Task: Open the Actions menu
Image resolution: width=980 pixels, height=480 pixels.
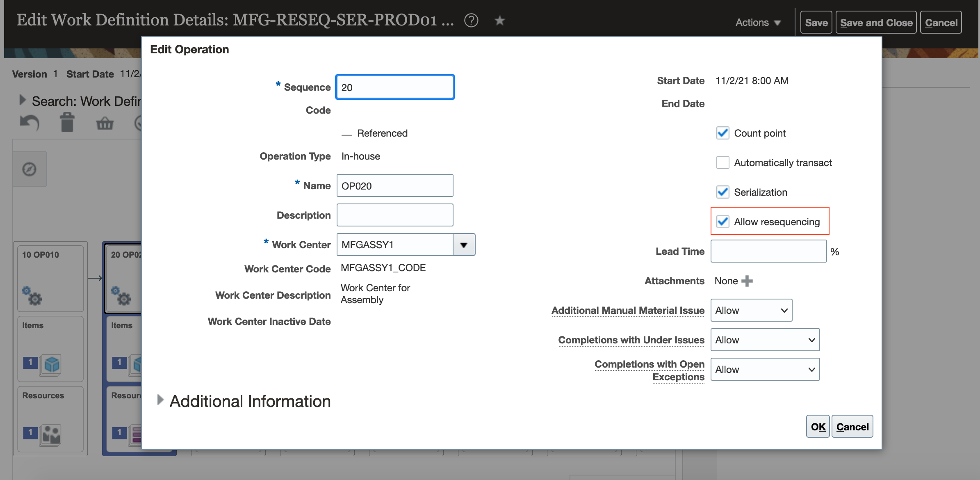Action: pos(758,23)
